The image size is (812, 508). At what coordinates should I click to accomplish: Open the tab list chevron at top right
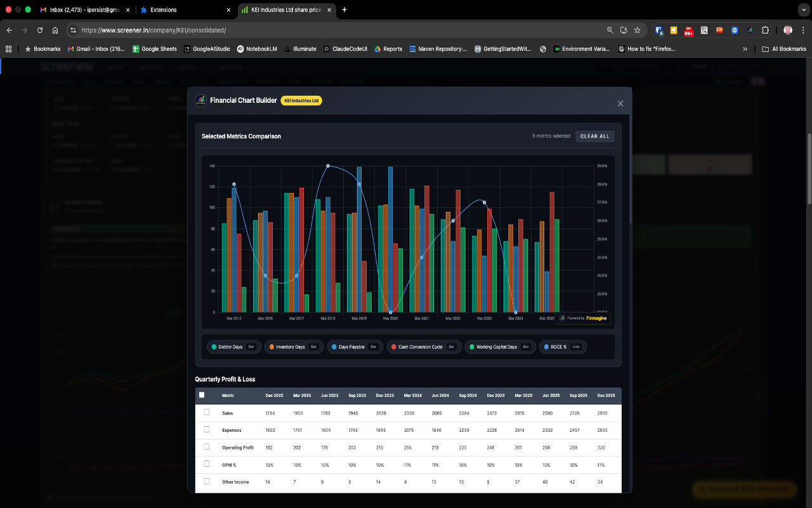coord(804,10)
